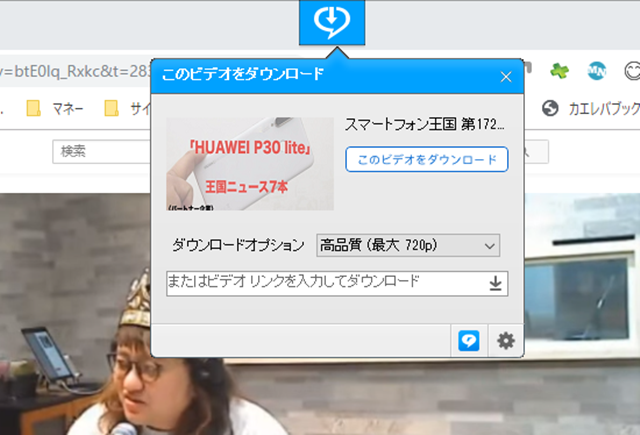Click the blue このビデオをダウンロード button
The height and width of the screenshot is (435, 640).
pyautogui.click(x=427, y=159)
